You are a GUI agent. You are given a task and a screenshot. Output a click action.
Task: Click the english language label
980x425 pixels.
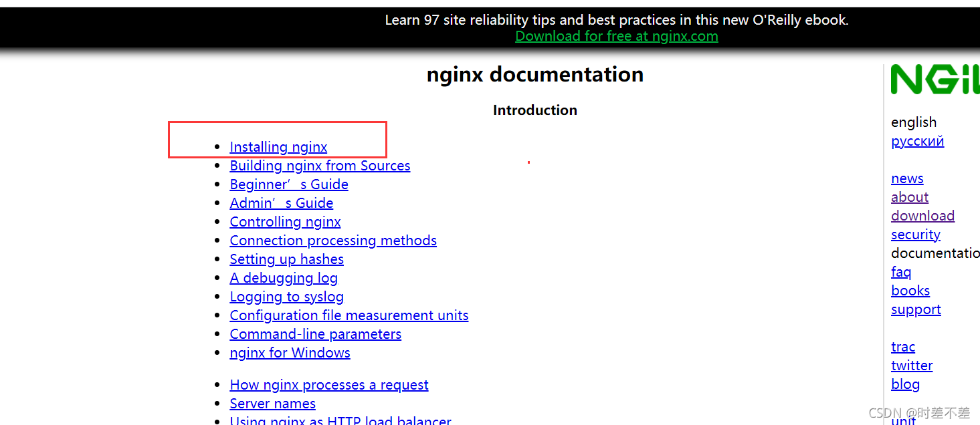click(x=914, y=122)
